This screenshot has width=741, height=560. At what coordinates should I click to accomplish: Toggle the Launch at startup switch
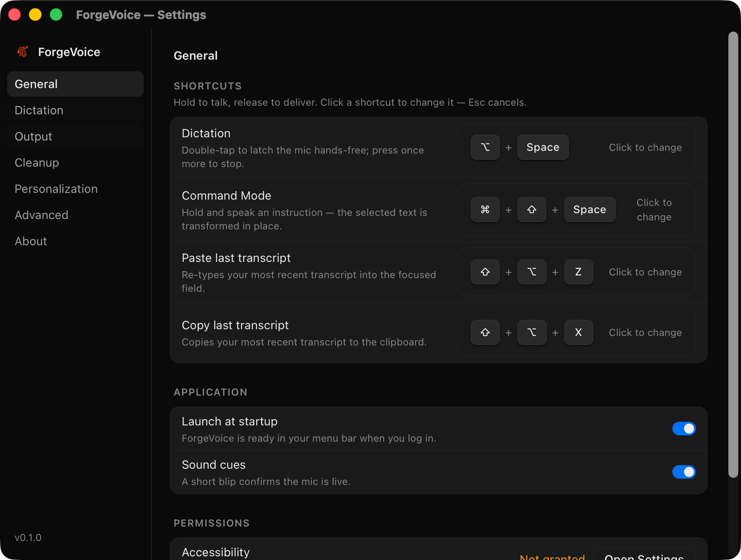(x=684, y=429)
